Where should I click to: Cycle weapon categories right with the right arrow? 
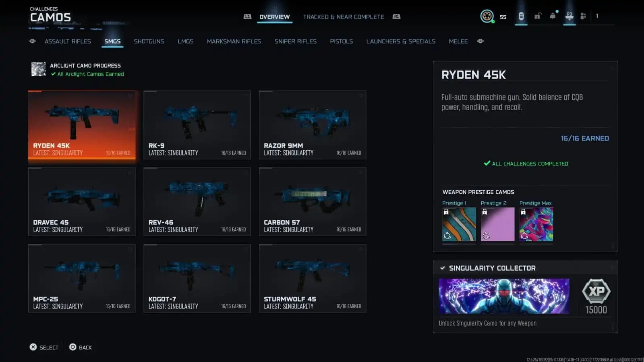[480, 41]
